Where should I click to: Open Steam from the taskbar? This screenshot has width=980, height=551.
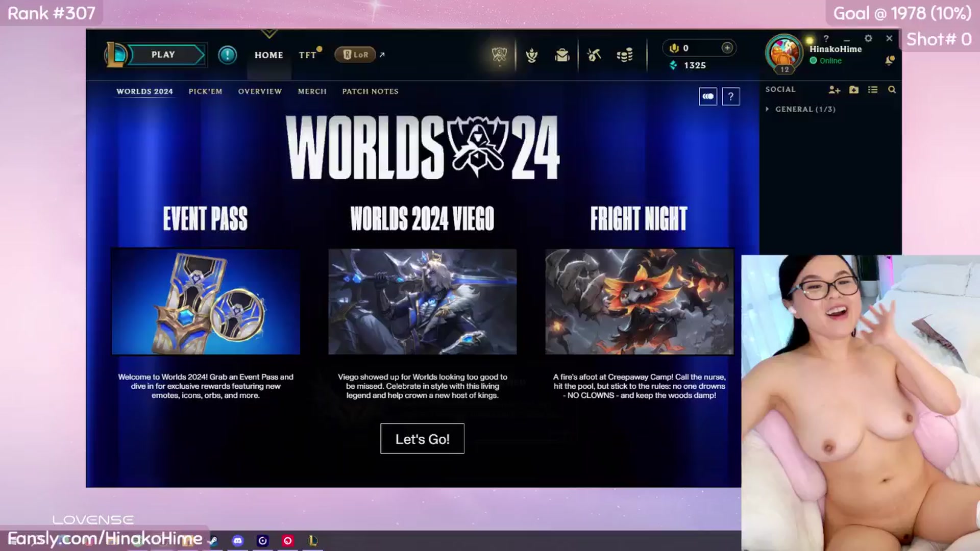pos(213,540)
